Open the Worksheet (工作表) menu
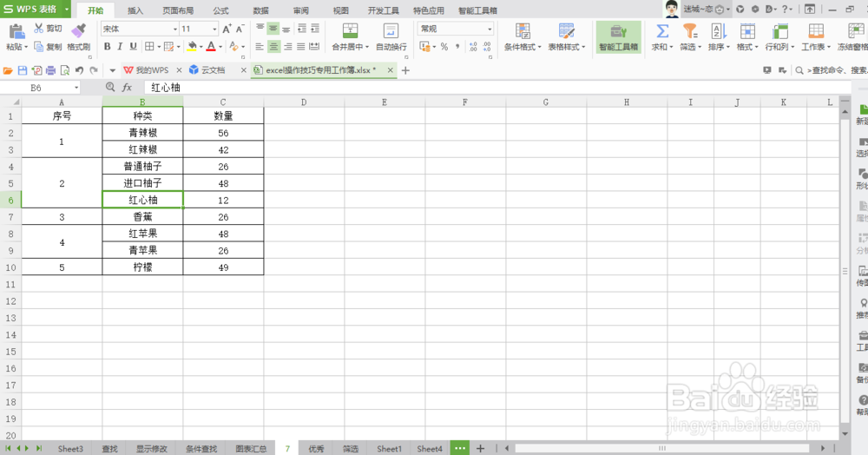 816,37
